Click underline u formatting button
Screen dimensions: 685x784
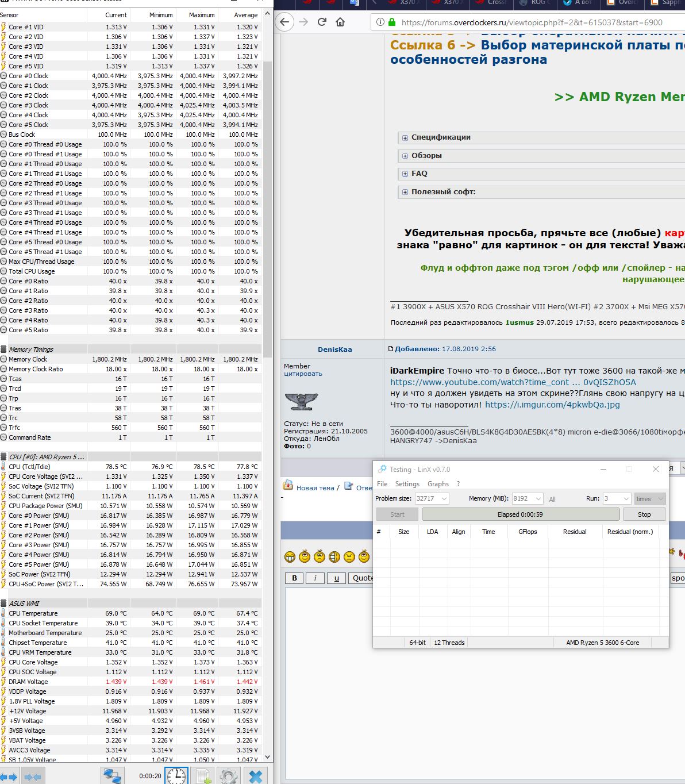point(336,578)
